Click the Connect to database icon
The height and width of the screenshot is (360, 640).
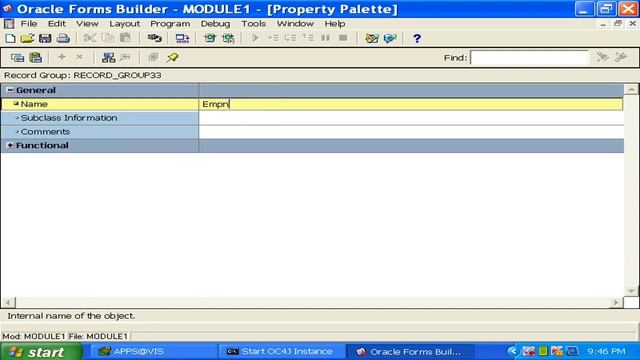click(154, 38)
